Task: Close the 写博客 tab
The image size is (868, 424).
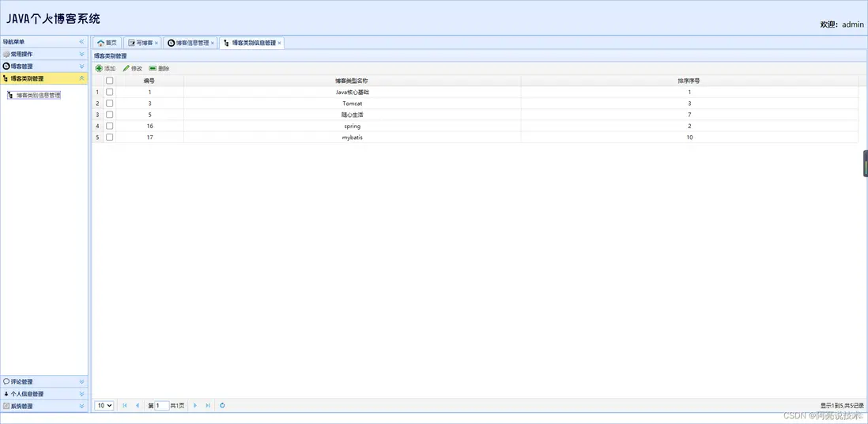Action: coord(156,44)
